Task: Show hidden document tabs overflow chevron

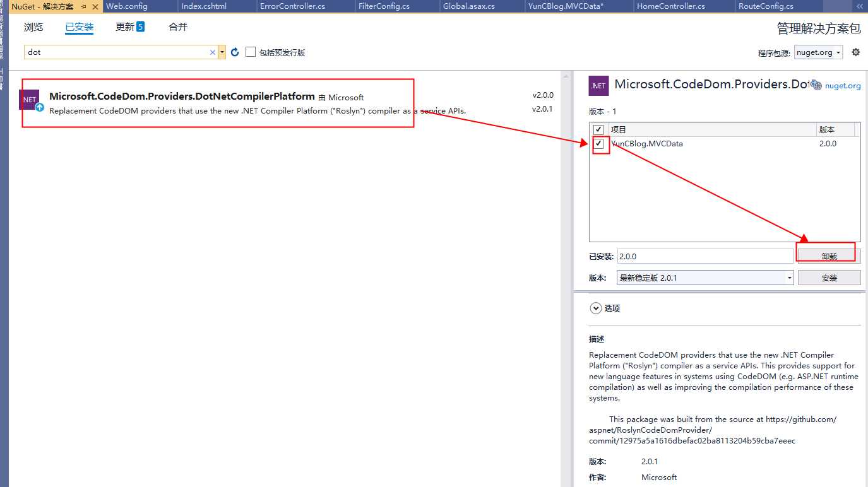Action: click(x=860, y=6)
